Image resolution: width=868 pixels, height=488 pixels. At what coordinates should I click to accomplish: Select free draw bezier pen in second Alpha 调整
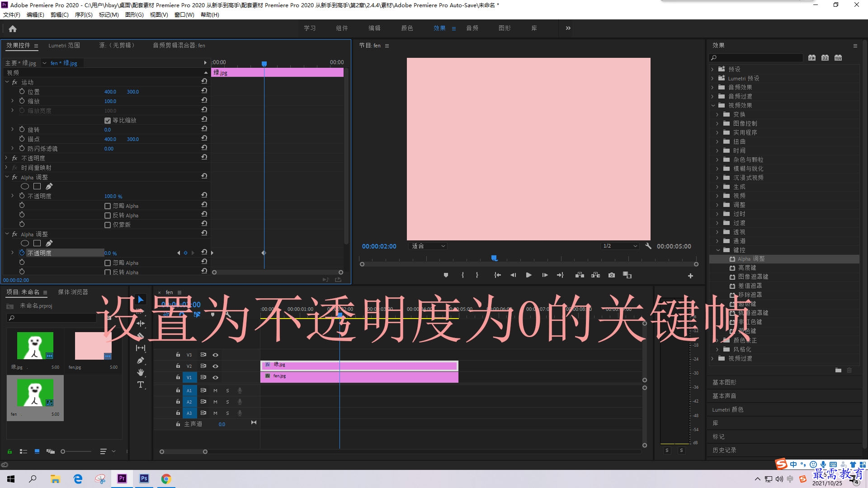[x=49, y=243]
